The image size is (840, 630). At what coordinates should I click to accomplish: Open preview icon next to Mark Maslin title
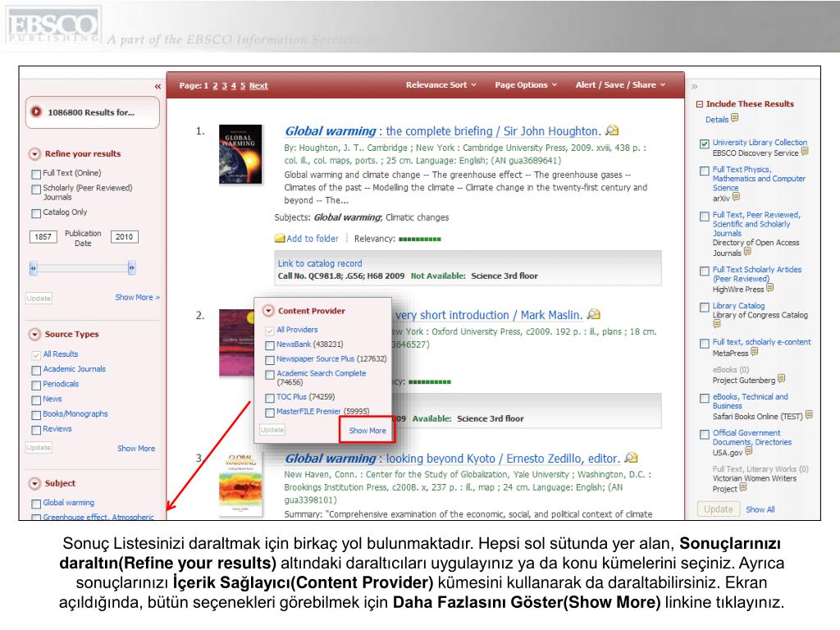click(x=594, y=314)
